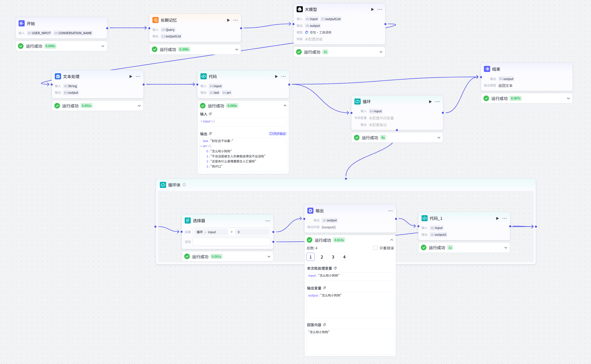This screenshot has width=591, height=364.
Task: Expand the 开始 node run result
Action: coord(103,46)
